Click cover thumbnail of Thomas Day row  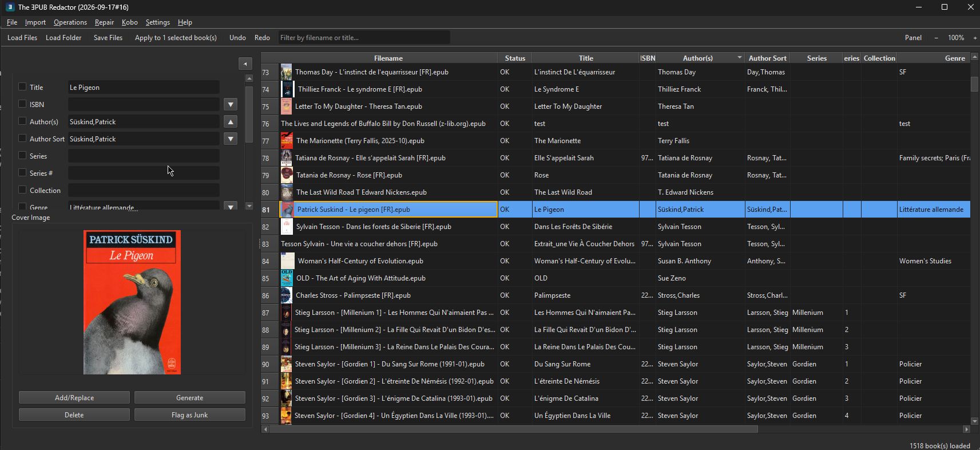coord(287,72)
